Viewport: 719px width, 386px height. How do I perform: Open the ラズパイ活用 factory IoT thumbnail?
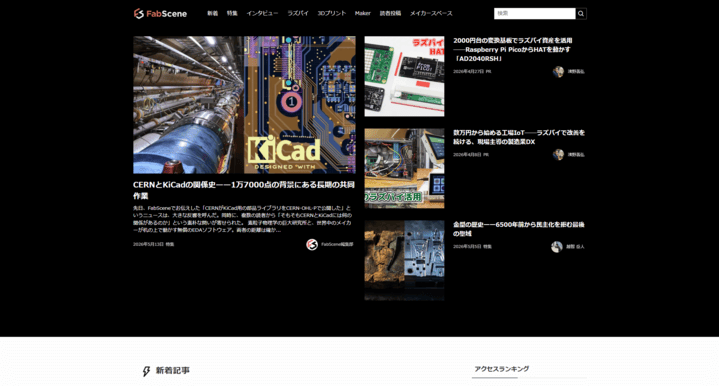pos(404,168)
